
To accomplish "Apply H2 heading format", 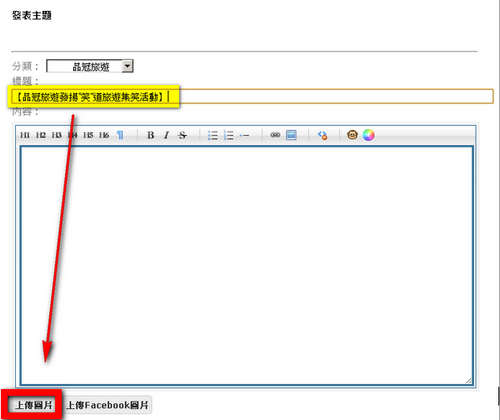I will click(41, 135).
